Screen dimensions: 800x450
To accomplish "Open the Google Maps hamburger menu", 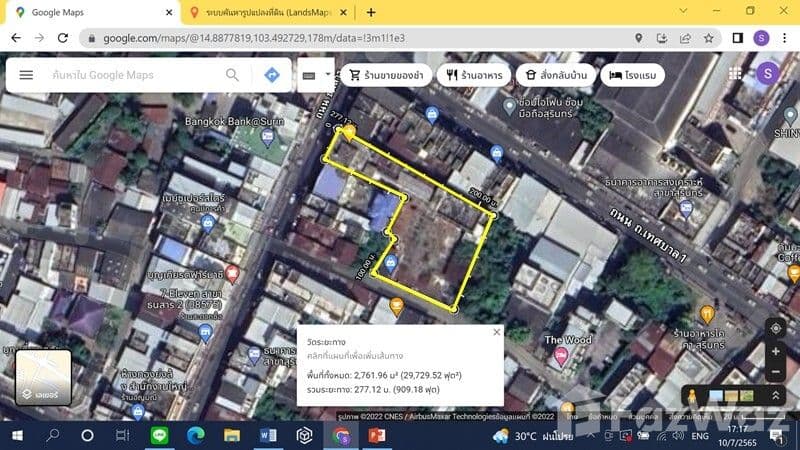I will (x=26, y=75).
